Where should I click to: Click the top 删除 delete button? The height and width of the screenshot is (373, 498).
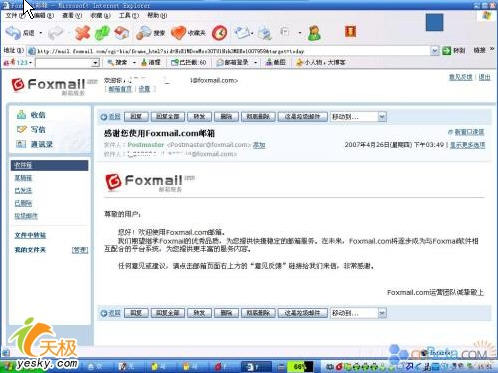click(226, 117)
